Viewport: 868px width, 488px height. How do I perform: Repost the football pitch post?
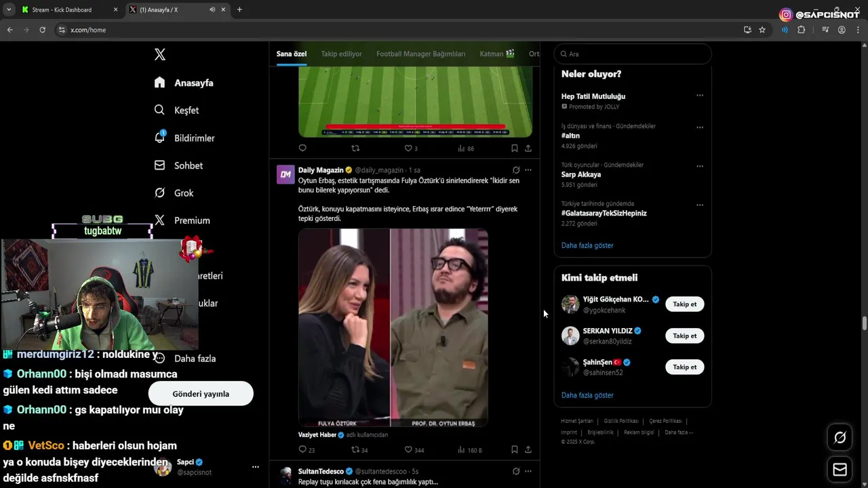pos(355,148)
